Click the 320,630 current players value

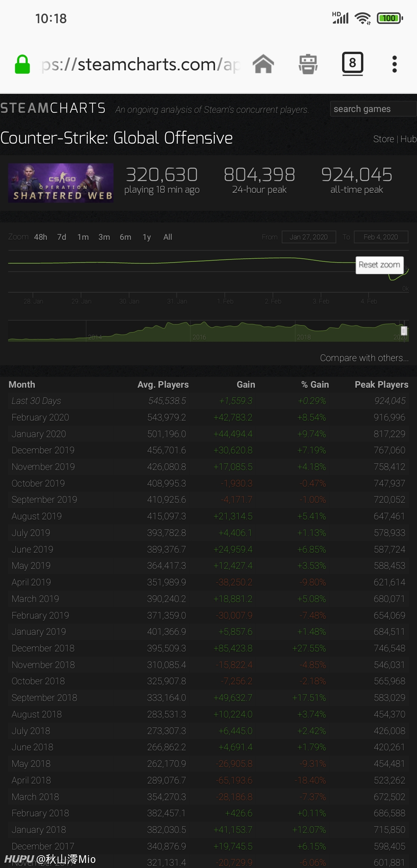(162, 175)
